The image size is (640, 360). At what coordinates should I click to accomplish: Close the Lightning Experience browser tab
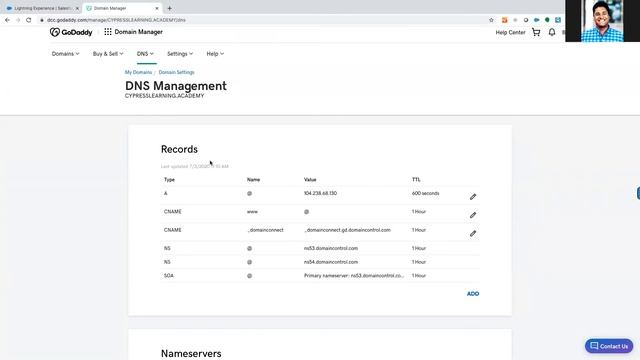[x=77, y=8]
